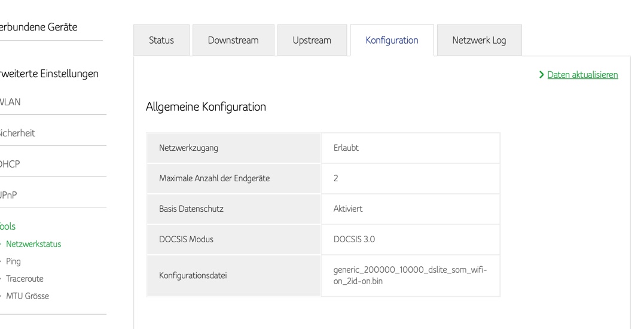Open the UPnP sidebar entry
The image size is (644, 329).
(10, 196)
